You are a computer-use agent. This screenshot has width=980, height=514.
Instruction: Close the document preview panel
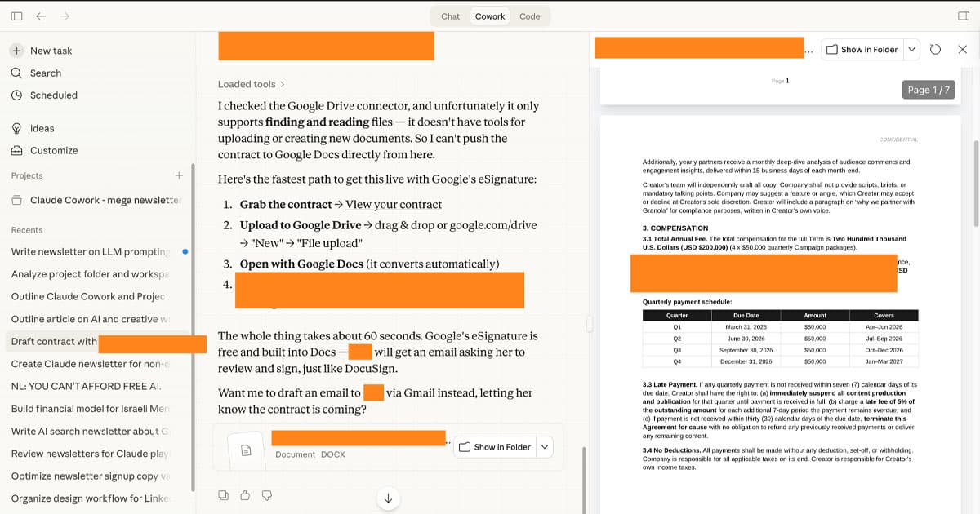(x=962, y=50)
